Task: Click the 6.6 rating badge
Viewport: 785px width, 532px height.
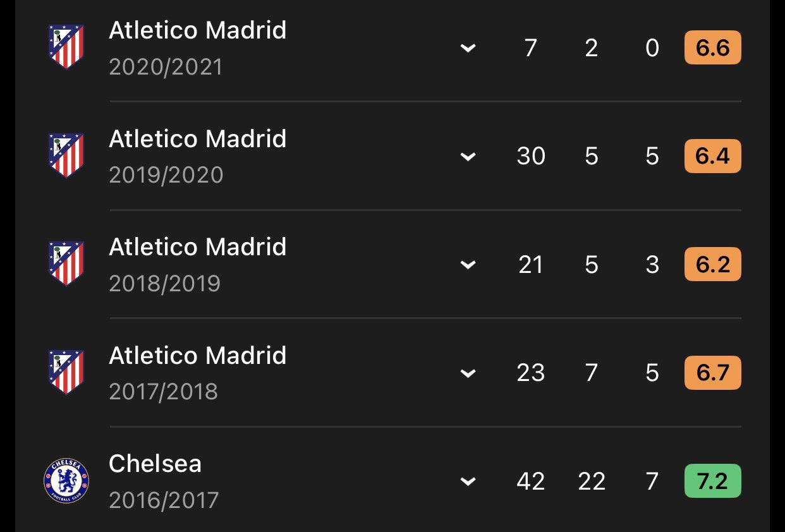Action: click(x=712, y=48)
